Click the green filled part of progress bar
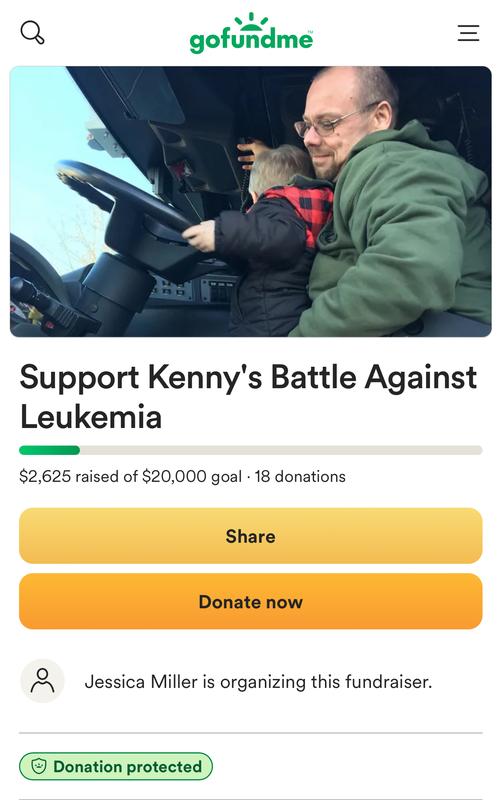This screenshot has width=501, height=800. 49,450
